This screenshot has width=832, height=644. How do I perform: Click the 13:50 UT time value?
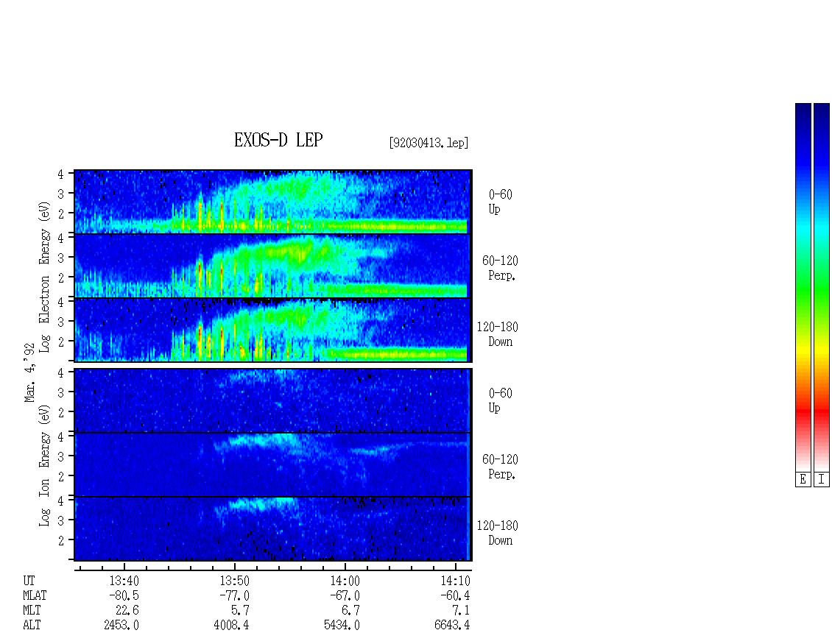pos(235,581)
